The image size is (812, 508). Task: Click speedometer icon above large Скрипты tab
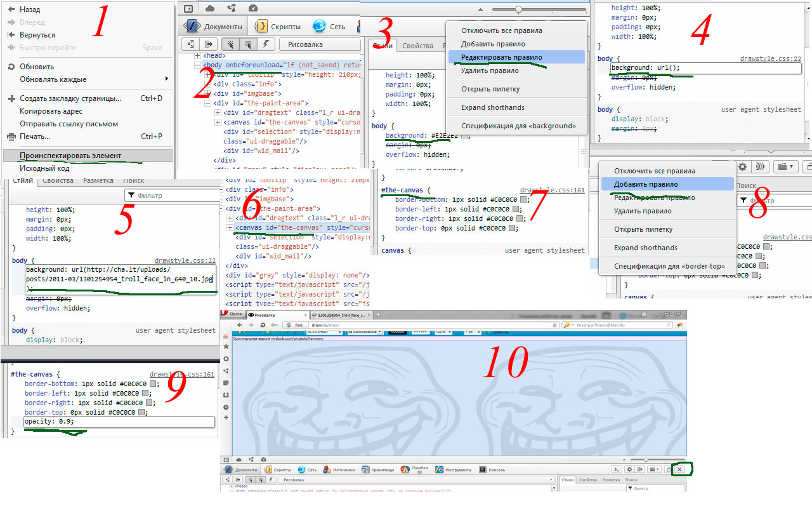253,8
